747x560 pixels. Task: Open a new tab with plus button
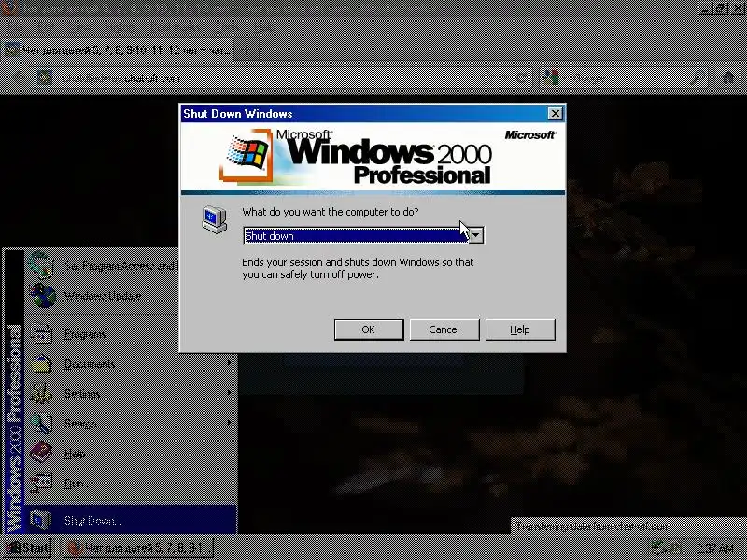(x=247, y=49)
